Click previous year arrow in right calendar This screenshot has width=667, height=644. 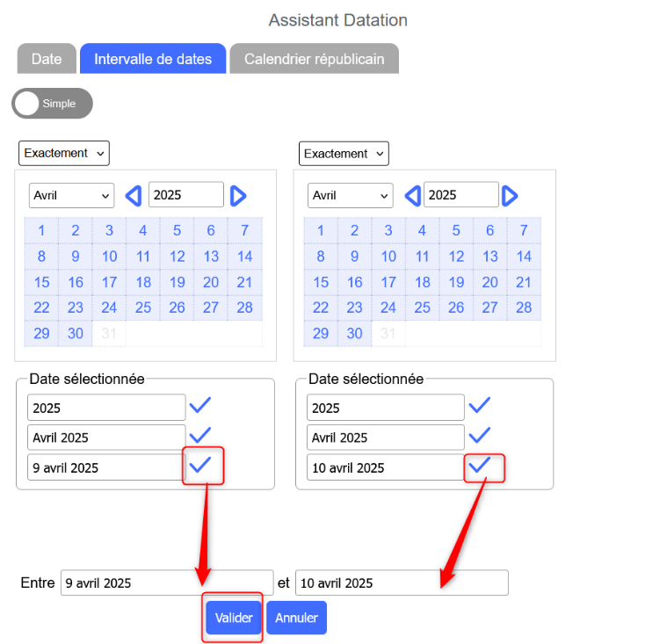(412, 195)
